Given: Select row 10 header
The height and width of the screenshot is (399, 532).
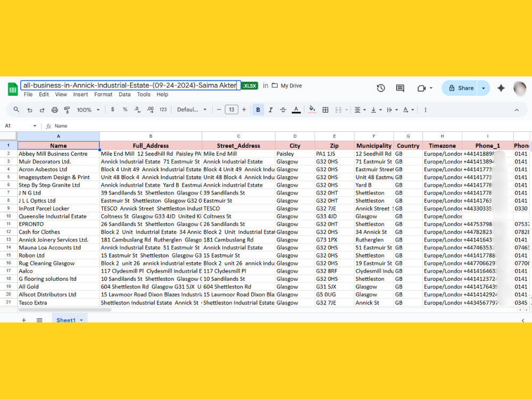Looking at the screenshot, I should (x=9, y=216).
